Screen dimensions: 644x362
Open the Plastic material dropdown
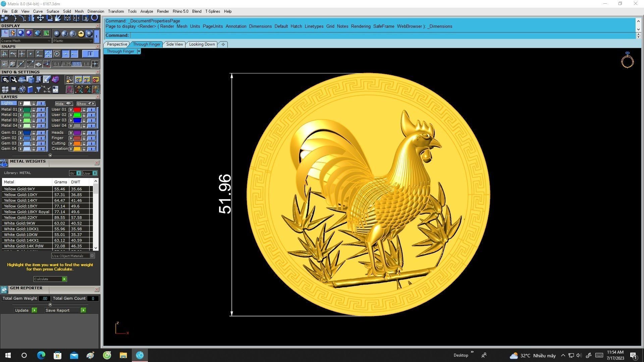click(x=73, y=41)
